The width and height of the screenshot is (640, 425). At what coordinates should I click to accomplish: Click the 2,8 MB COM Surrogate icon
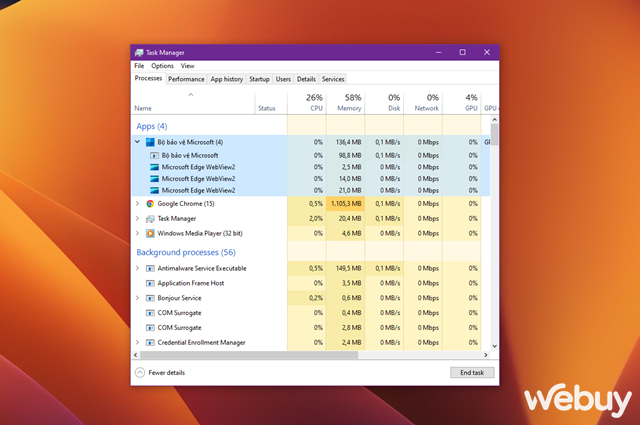tap(150, 328)
